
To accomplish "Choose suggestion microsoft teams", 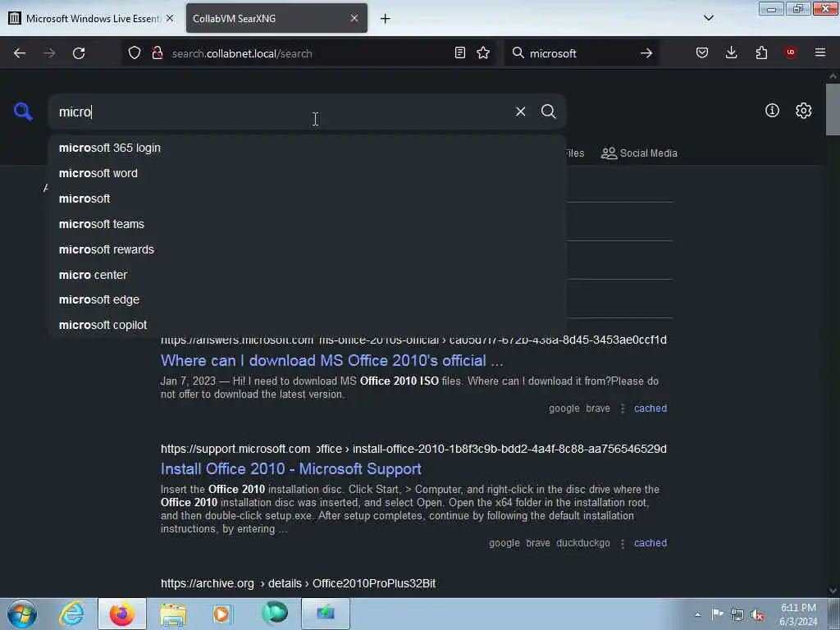I will (307, 224).
